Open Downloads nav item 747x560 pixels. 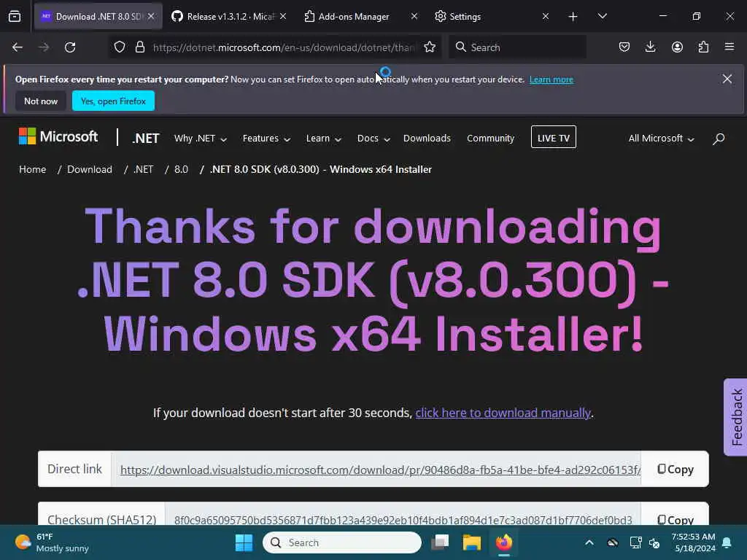[x=427, y=138]
